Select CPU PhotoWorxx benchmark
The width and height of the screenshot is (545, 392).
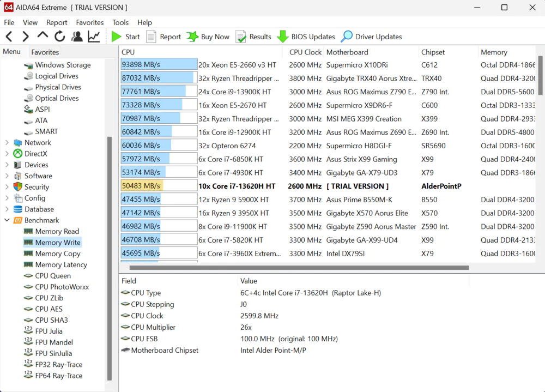point(62,287)
